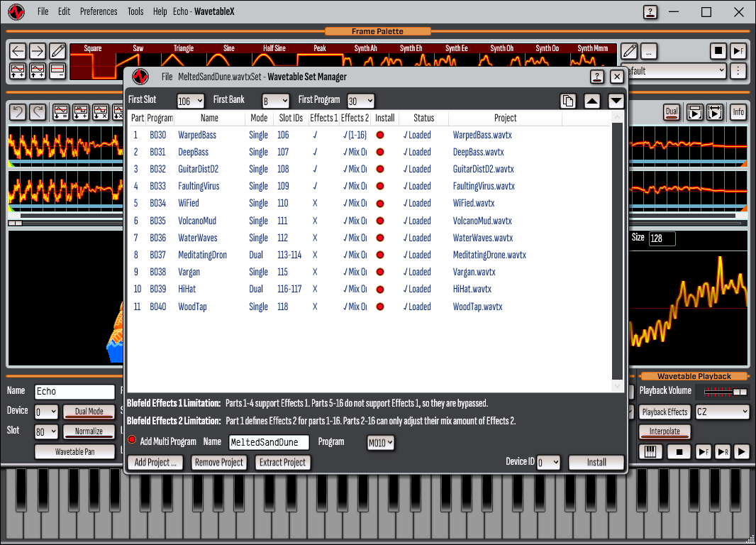Image resolution: width=756 pixels, height=545 pixels.
Task: Click the Interpolate button
Action: pos(665,431)
